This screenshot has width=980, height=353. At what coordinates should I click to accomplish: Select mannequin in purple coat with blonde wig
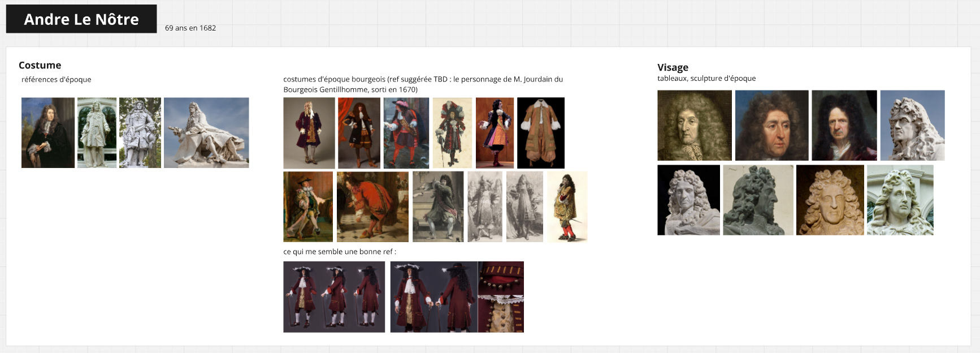click(309, 133)
